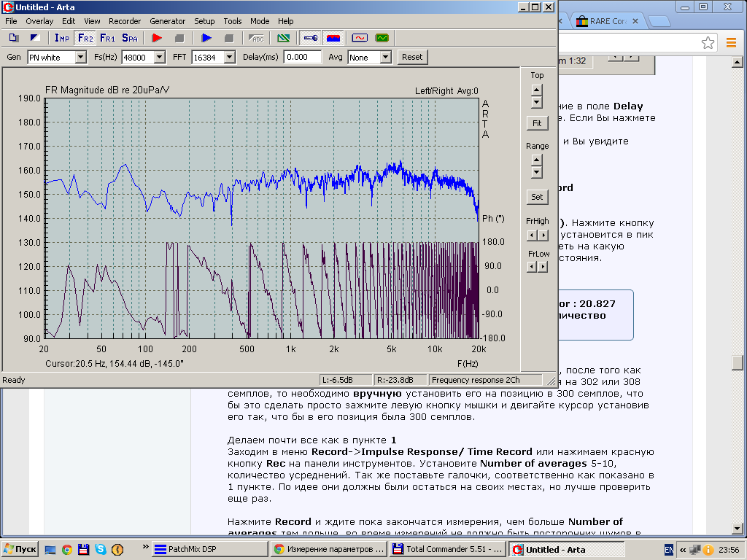Open the Overlay menu

point(39,21)
